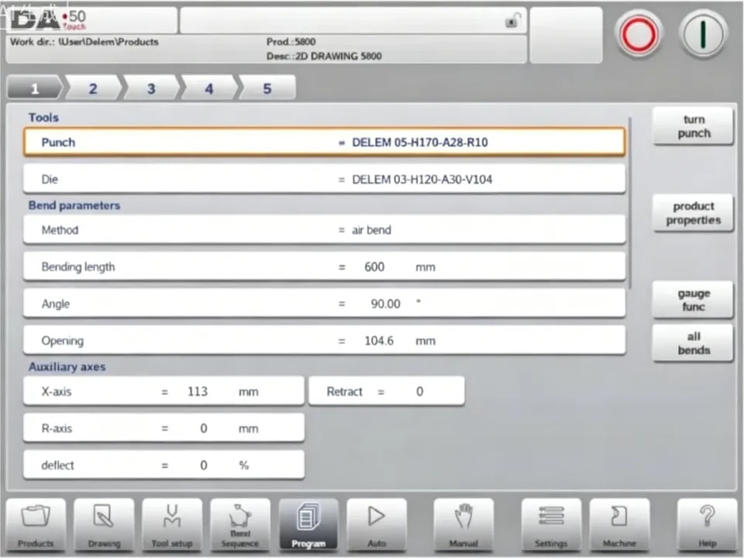Edit the Bending length value
Screen dimensions: 744x560
coord(324,266)
